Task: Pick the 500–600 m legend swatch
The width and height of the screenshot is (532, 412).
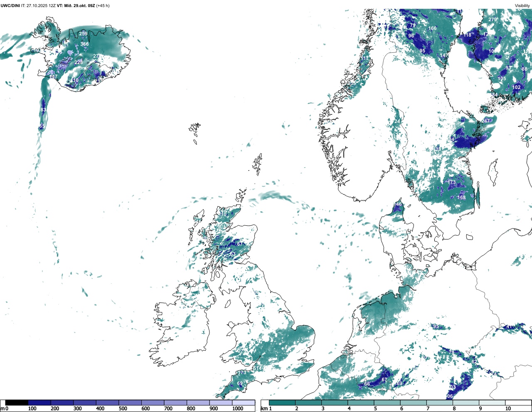Action: [130, 402]
